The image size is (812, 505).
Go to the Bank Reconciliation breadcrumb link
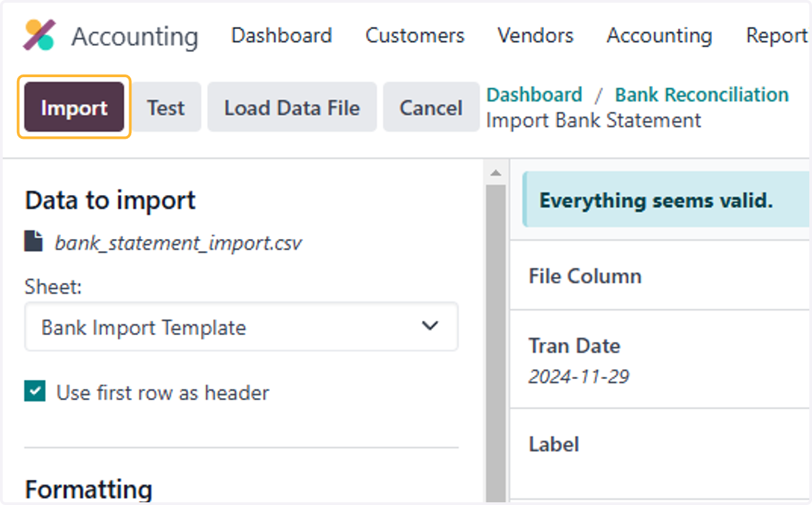pyautogui.click(x=702, y=95)
